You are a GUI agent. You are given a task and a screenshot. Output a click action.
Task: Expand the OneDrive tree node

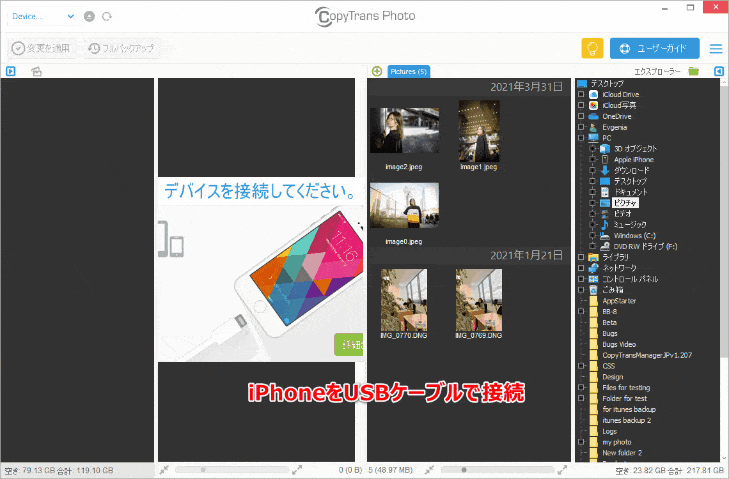(x=581, y=116)
